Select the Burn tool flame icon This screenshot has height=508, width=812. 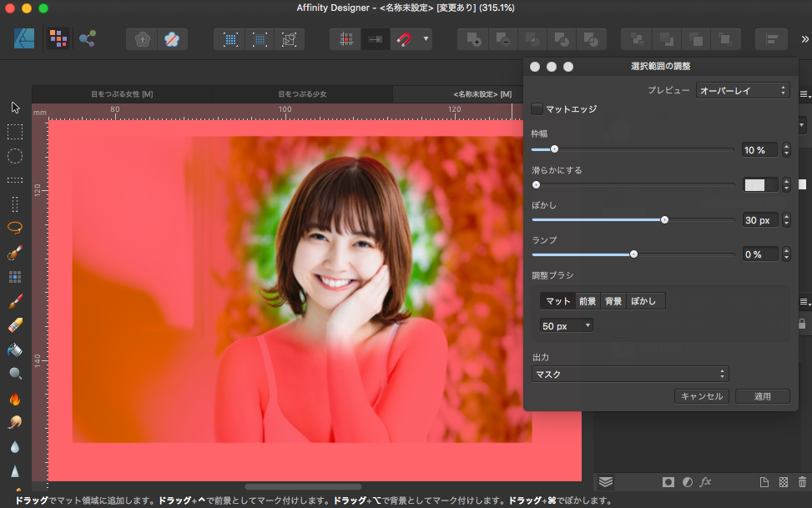15,398
